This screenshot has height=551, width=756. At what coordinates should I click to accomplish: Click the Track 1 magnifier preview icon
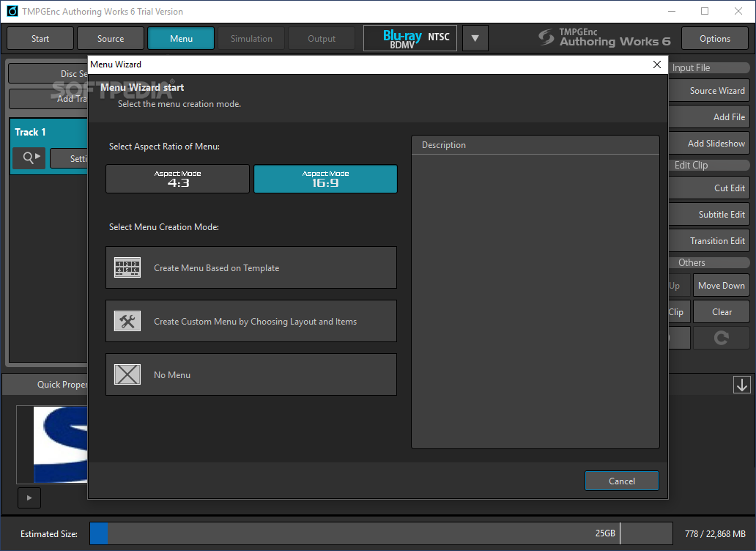click(29, 158)
